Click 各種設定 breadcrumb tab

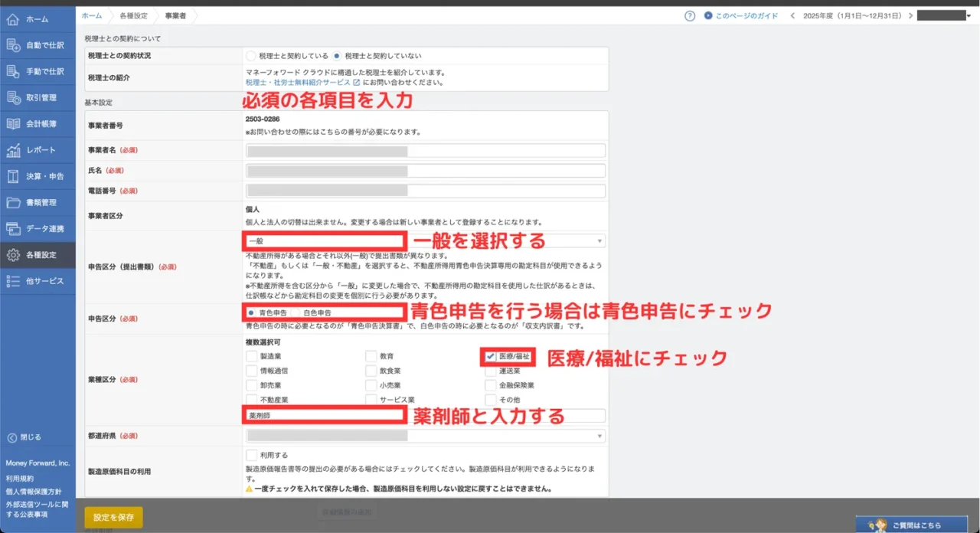(133, 15)
